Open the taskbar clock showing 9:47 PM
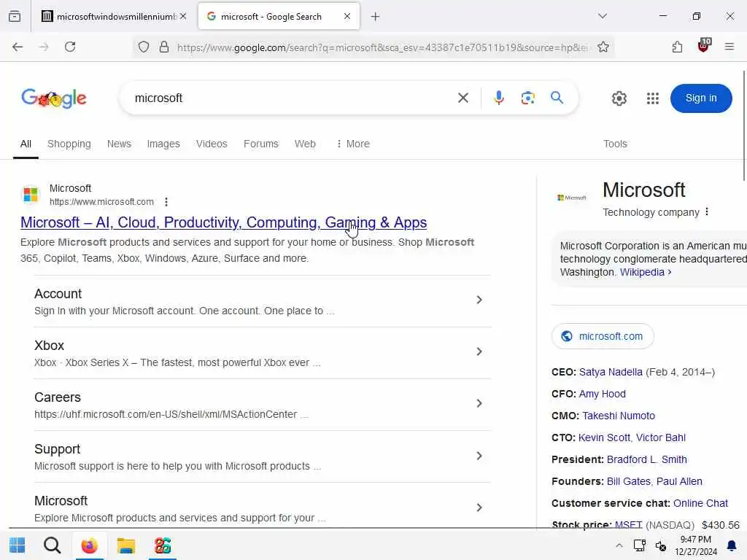 point(695,545)
